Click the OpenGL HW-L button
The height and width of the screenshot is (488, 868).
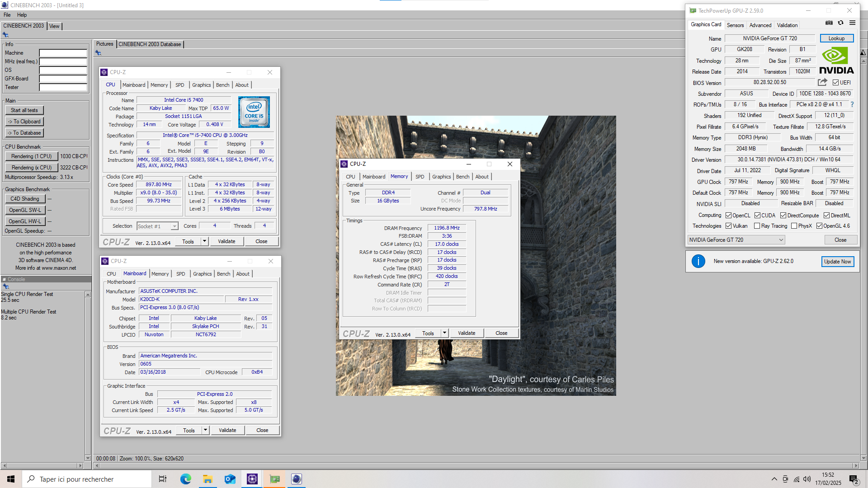tap(25, 221)
